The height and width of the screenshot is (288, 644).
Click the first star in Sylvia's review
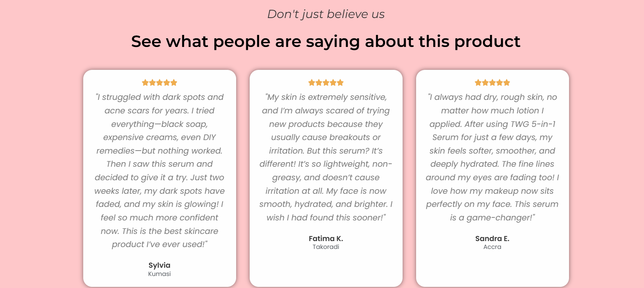click(145, 83)
